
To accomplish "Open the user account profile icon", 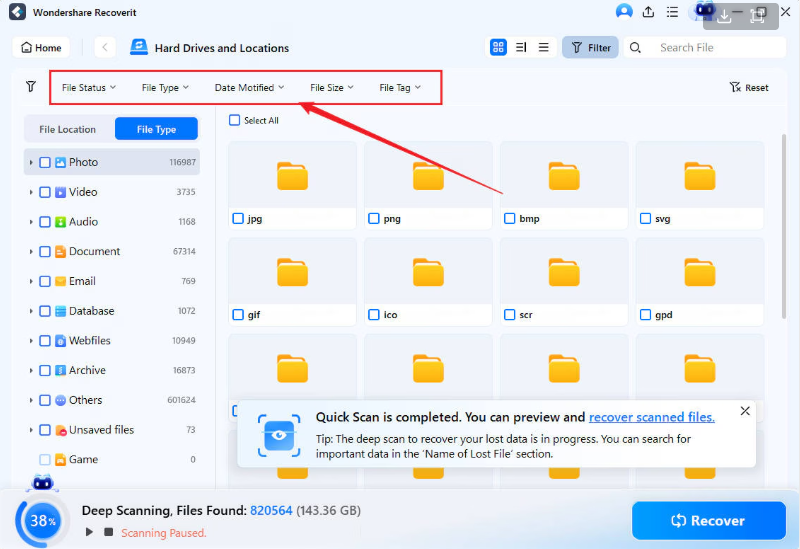I will [x=624, y=12].
